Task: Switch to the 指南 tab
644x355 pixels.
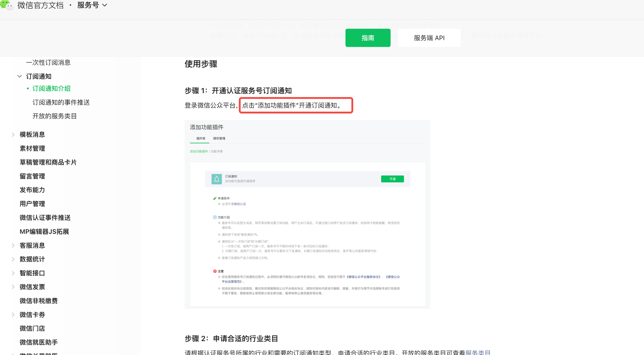Action: point(368,38)
